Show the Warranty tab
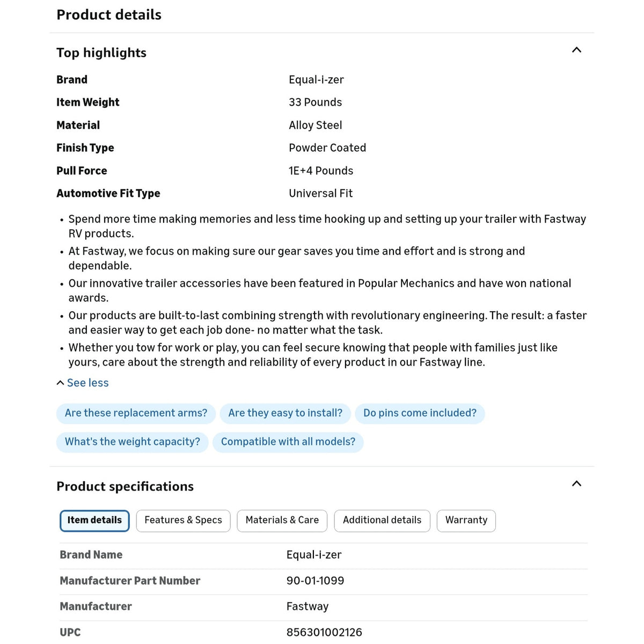644x644 pixels. pyautogui.click(x=466, y=521)
